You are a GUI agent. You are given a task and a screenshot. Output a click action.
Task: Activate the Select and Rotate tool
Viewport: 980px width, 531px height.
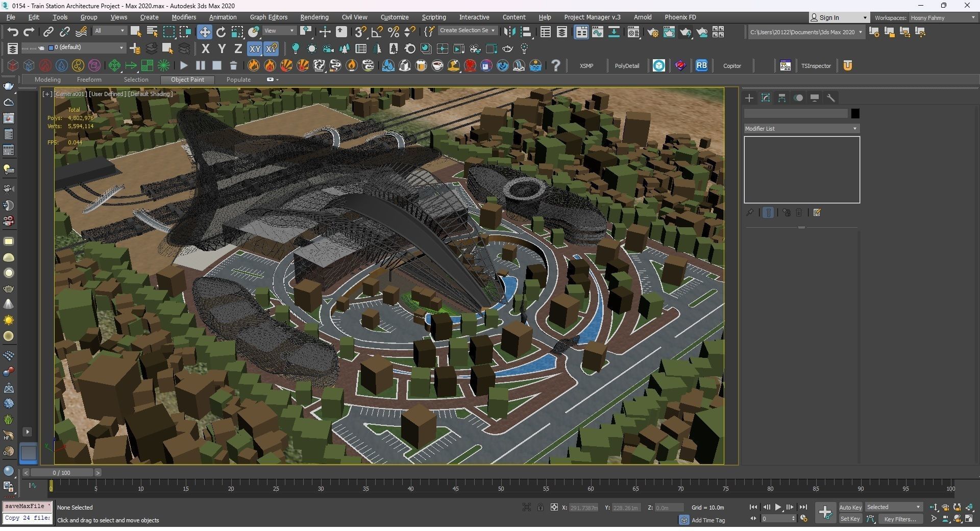pos(221,32)
